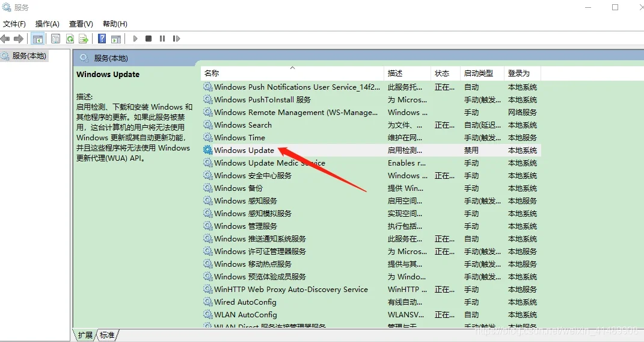The image size is (644, 342).
Task: Select Windows PushToInstall 服务 row
Action: pyautogui.click(x=371, y=100)
